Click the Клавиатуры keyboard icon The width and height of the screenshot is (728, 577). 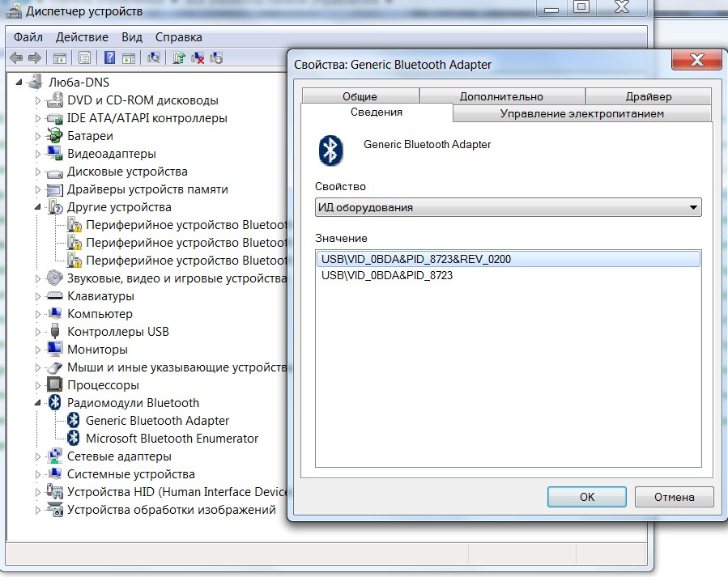point(55,295)
